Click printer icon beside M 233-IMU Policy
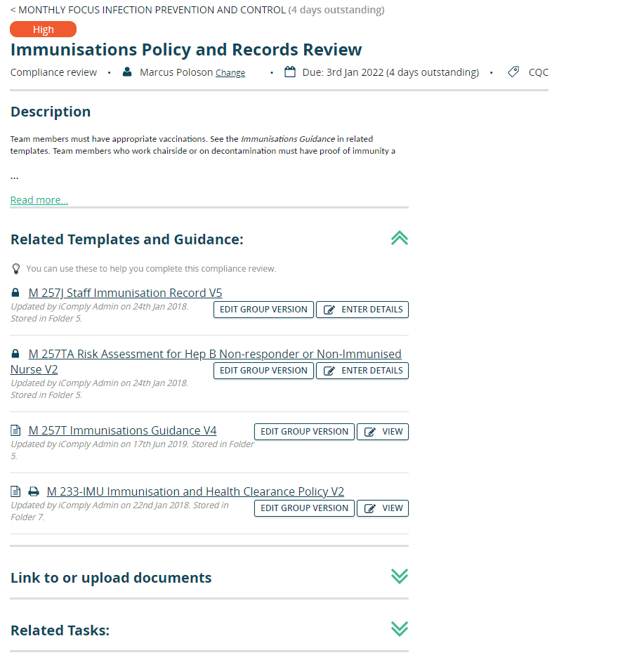This screenshot has height=655, width=644. pos(34,491)
